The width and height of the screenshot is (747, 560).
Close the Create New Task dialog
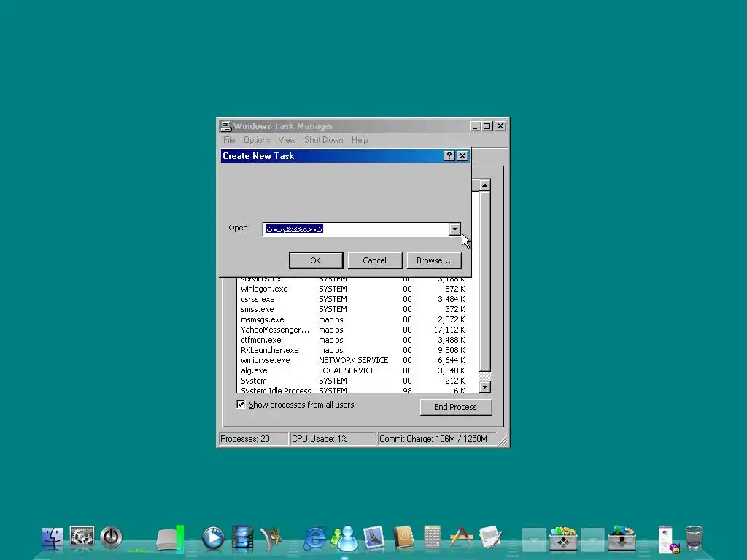(x=462, y=156)
